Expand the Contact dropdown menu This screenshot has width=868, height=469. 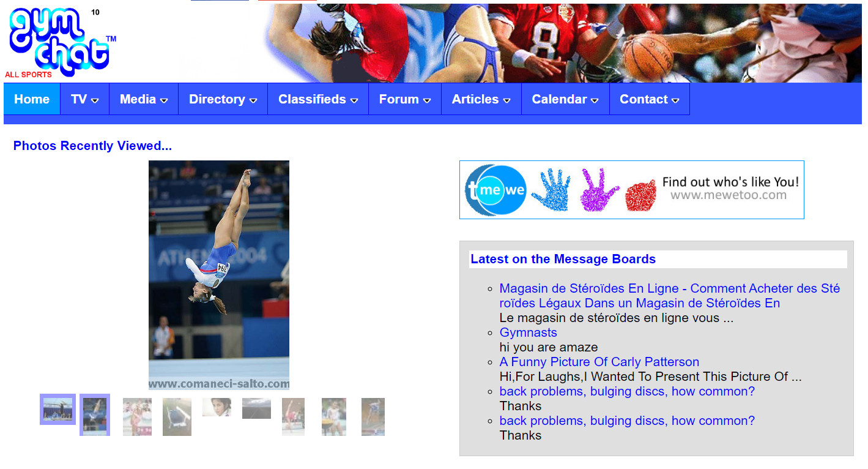tap(650, 99)
